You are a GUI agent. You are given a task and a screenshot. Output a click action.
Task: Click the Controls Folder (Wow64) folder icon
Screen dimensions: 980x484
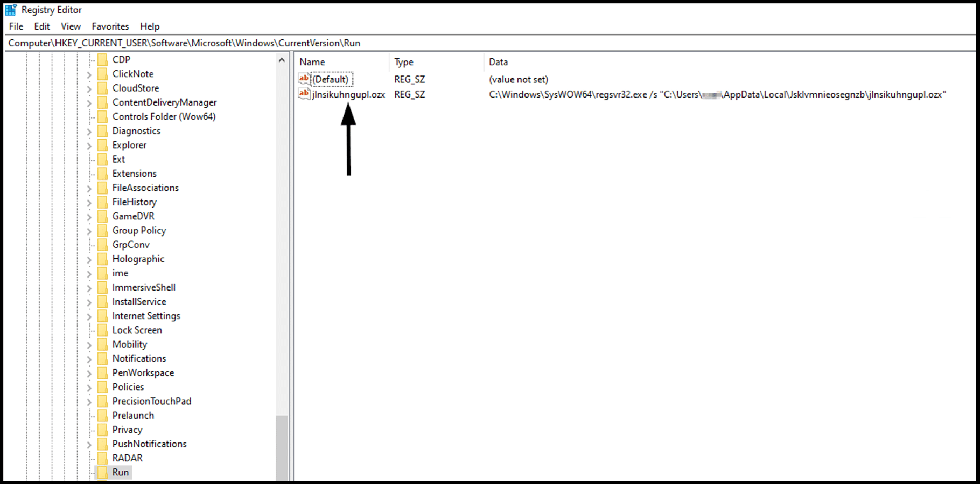(x=102, y=116)
